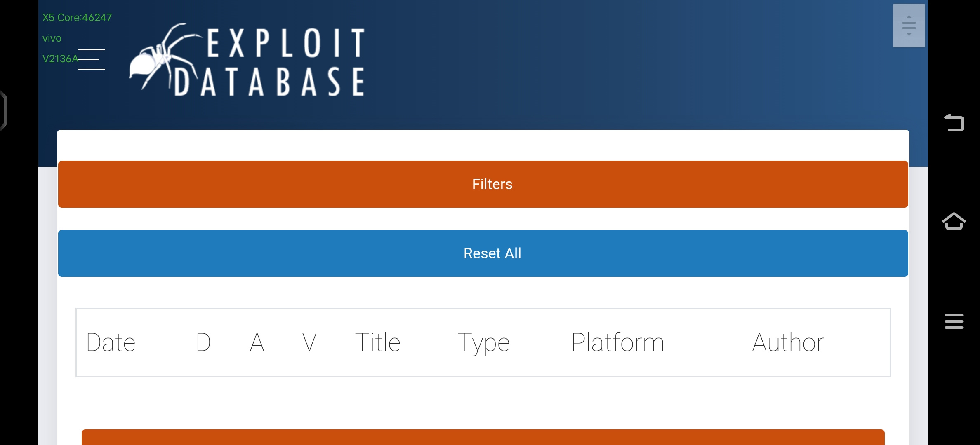Click the D column header

pyautogui.click(x=203, y=342)
